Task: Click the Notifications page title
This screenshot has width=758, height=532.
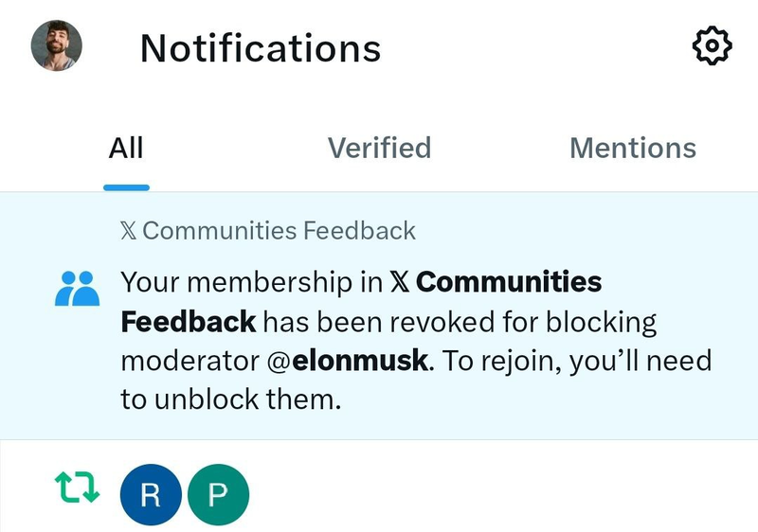Action: [x=261, y=47]
